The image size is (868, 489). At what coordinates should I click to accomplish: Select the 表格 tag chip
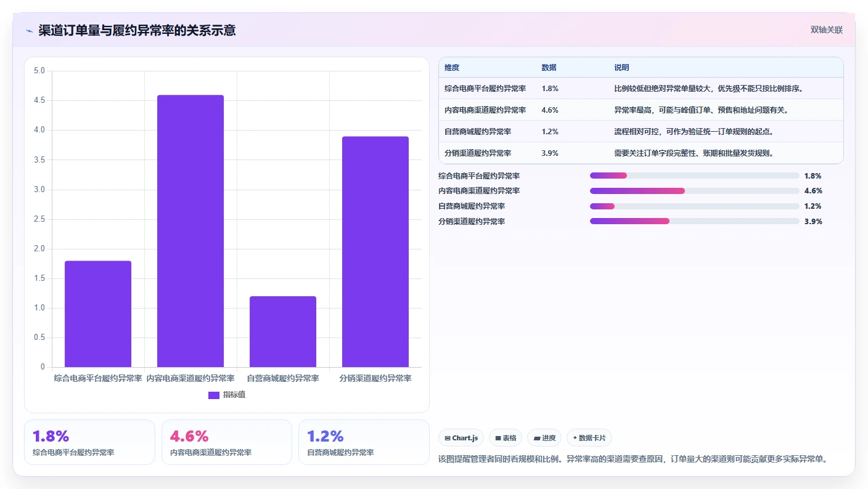[x=506, y=438]
